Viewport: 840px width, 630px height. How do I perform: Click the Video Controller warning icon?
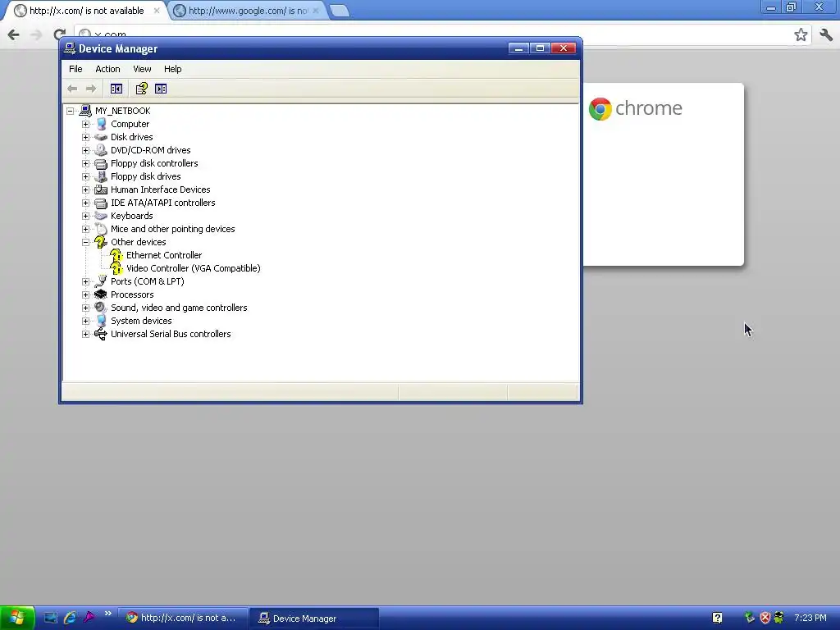click(x=116, y=268)
